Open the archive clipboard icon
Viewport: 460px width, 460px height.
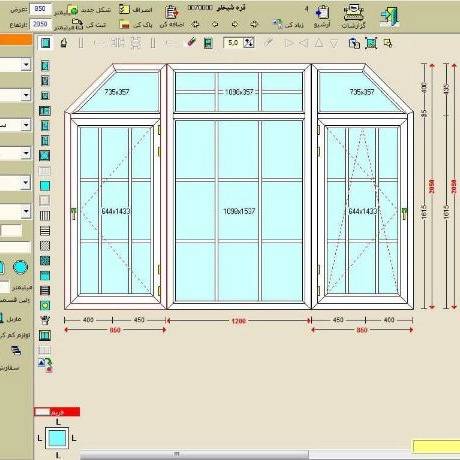tap(323, 12)
